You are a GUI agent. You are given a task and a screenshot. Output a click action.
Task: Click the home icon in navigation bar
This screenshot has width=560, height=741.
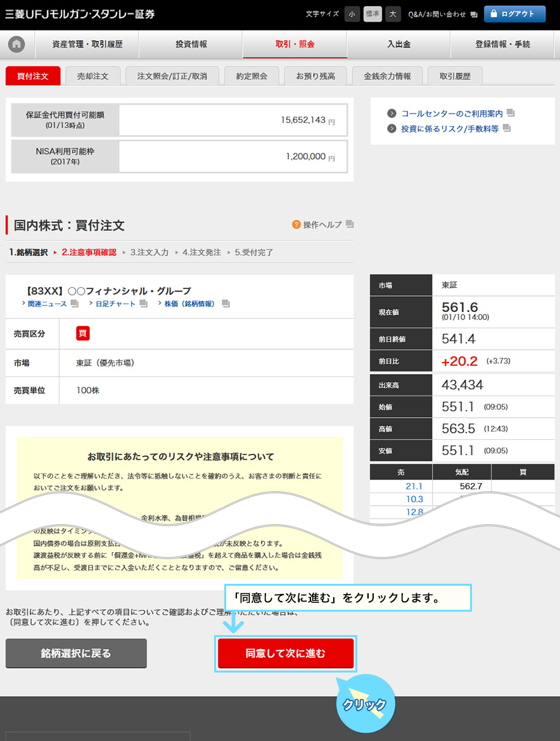click(x=16, y=44)
